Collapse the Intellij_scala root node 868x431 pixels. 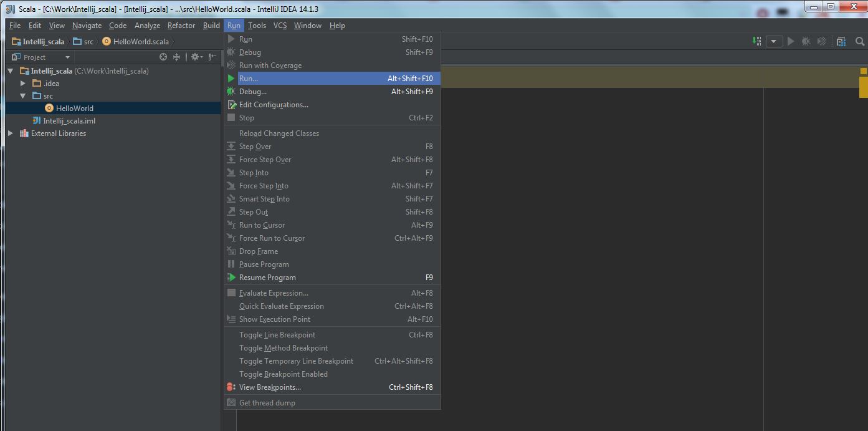[11, 71]
